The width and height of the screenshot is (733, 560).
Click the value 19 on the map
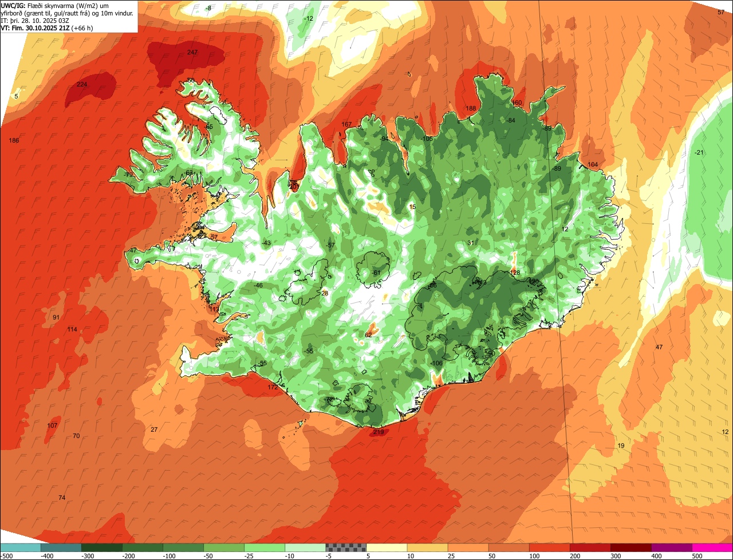point(621,445)
